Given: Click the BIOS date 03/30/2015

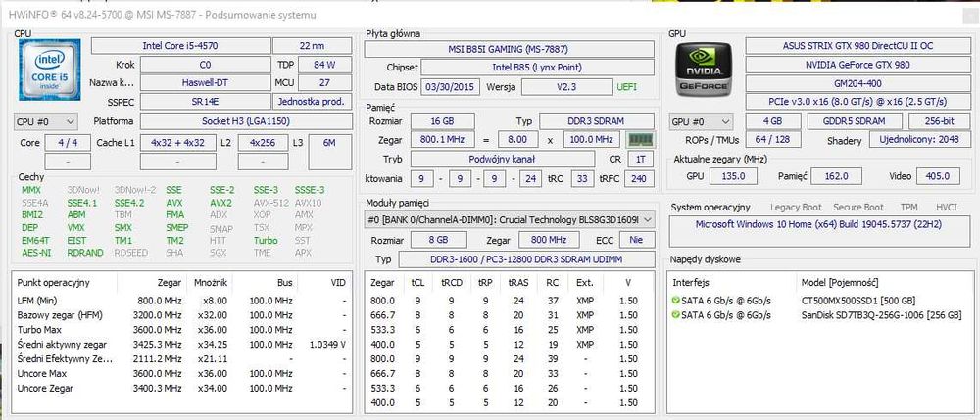Looking at the screenshot, I should click(451, 87).
